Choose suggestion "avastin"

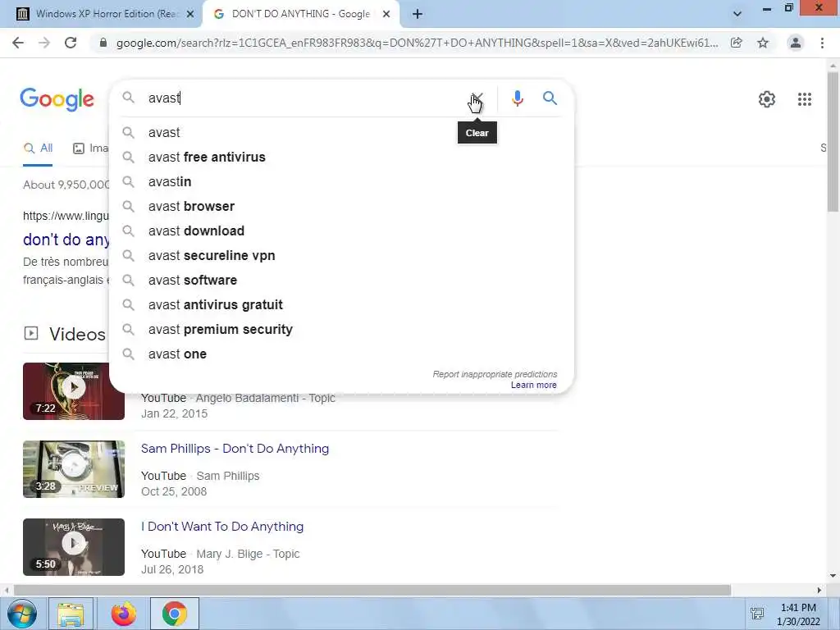tap(340, 181)
